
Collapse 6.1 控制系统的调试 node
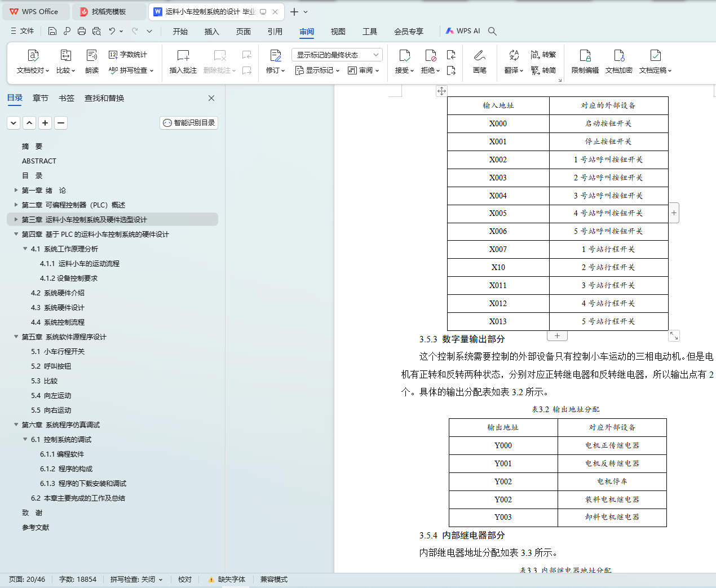click(25, 439)
